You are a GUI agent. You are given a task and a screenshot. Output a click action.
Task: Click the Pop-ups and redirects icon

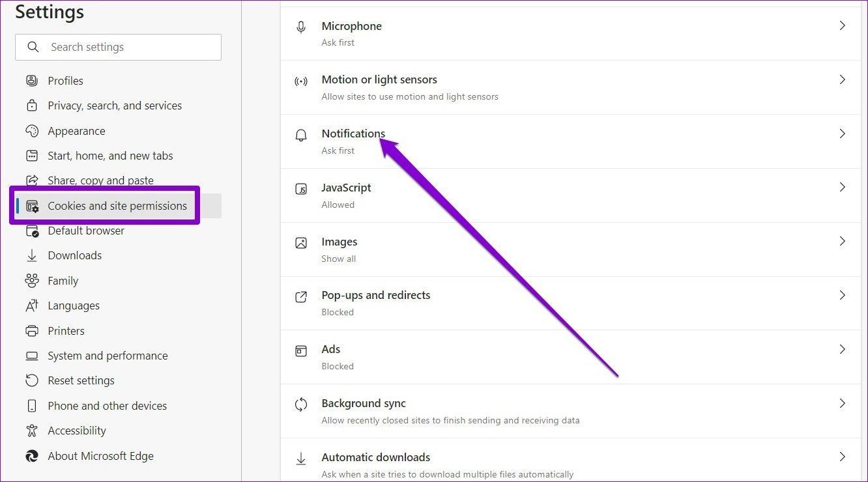300,296
